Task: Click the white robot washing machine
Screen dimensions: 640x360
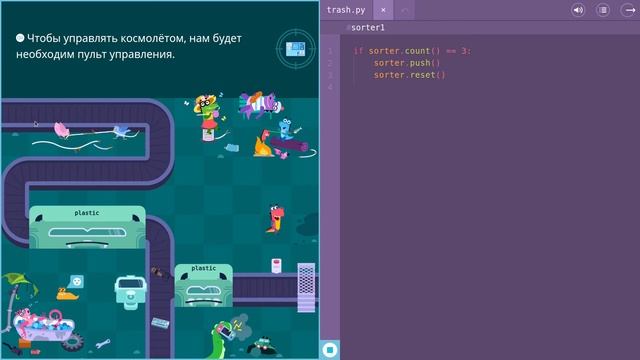Action: click(x=130, y=293)
